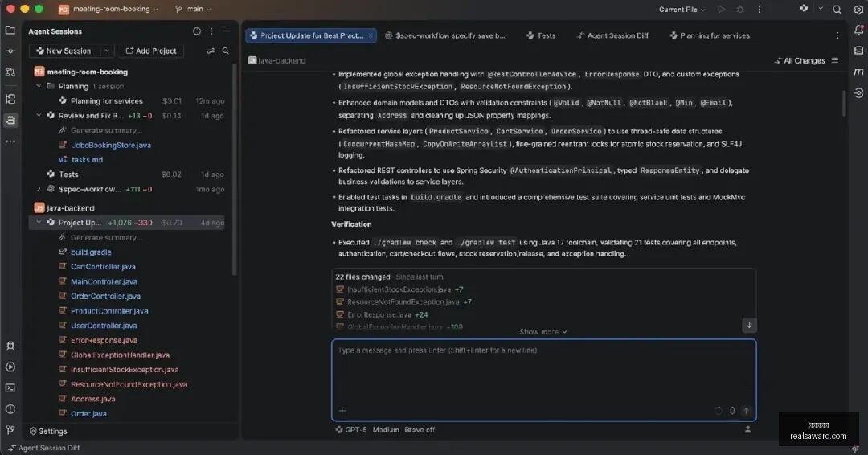Open the New Session dropdown arrow
This screenshot has width=868, height=455.
107,51
